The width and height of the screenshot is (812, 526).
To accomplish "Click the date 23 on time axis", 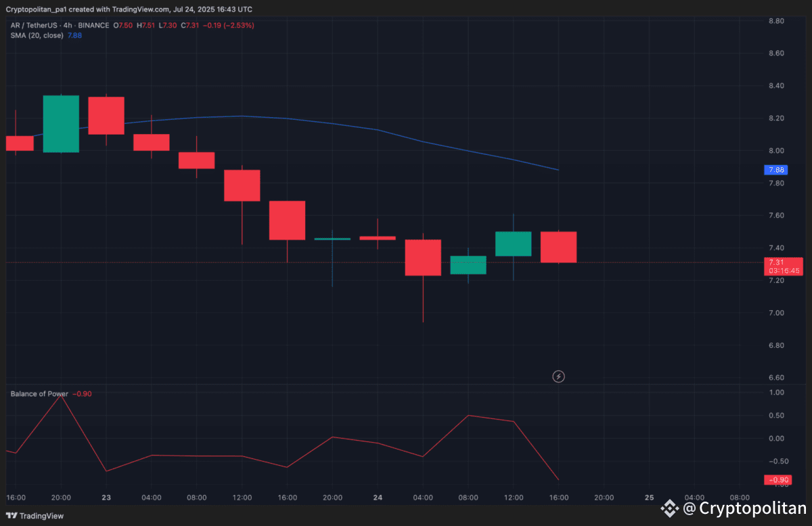I will pyautogui.click(x=106, y=497).
